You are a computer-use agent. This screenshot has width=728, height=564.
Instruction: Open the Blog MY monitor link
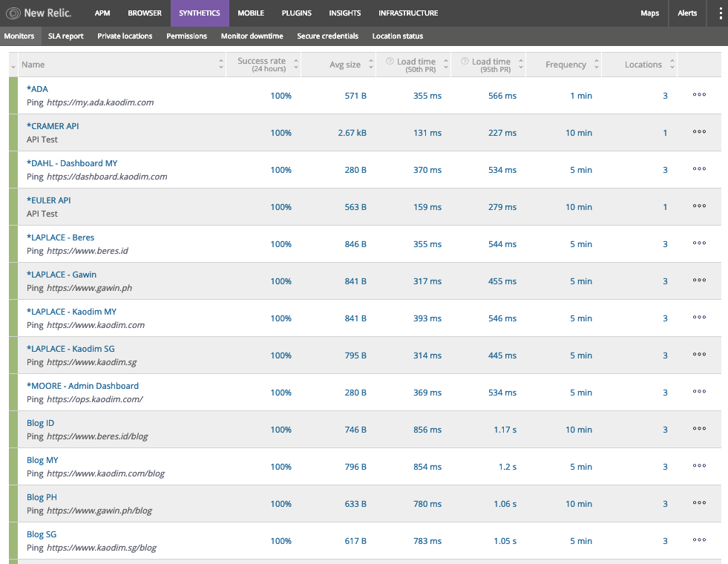coord(42,460)
